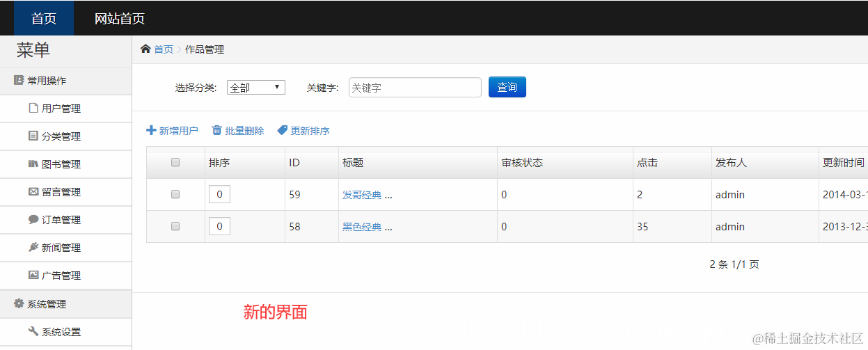Click the 2 条 1/1 页 pagination text

(x=734, y=264)
